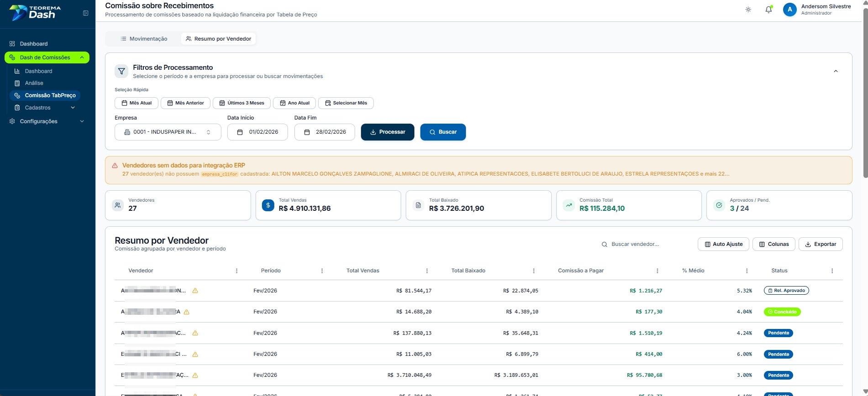
Task: Click calendar icon in Data Fim field
Action: coord(307,132)
